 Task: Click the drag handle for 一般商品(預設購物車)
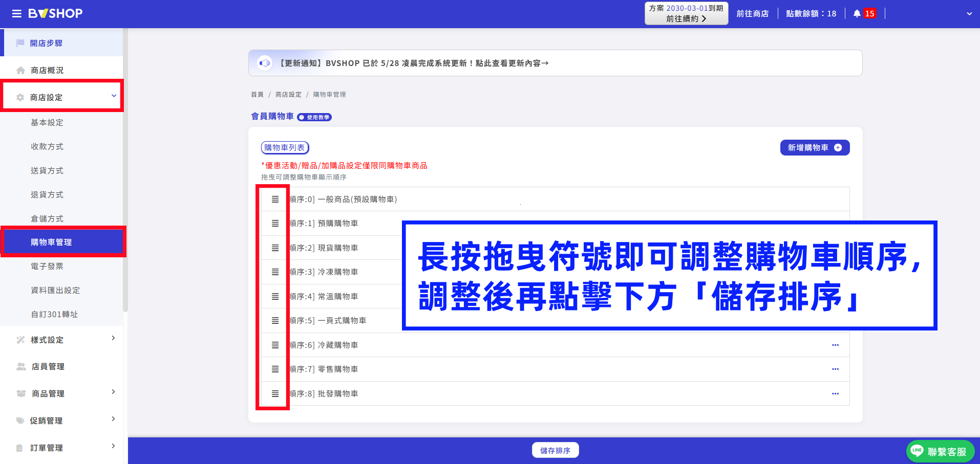275,199
